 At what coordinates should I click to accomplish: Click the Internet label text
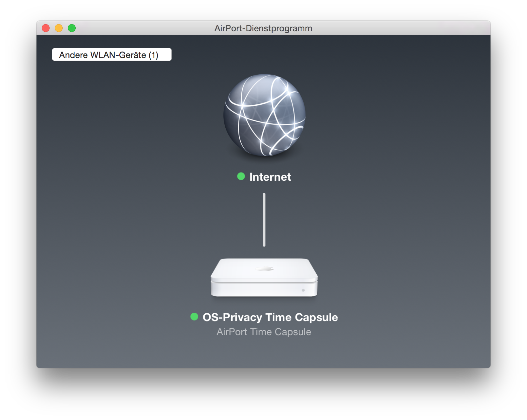tap(270, 177)
